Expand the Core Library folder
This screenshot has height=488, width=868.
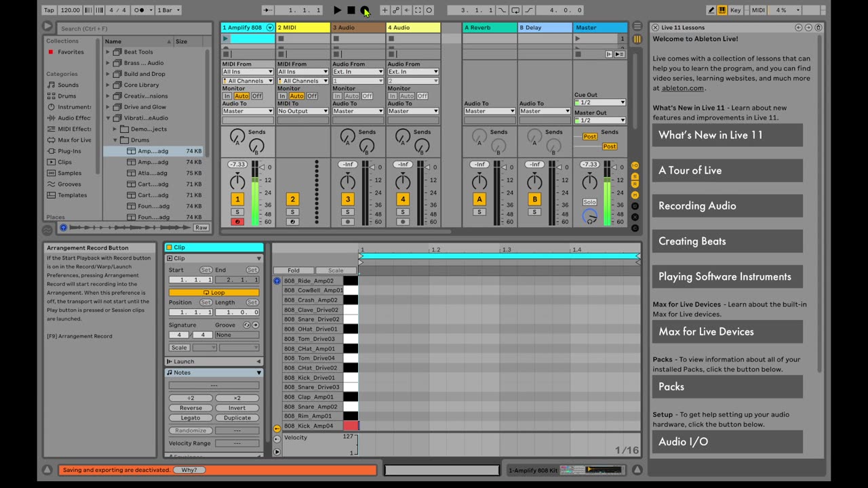click(x=107, y=85)
